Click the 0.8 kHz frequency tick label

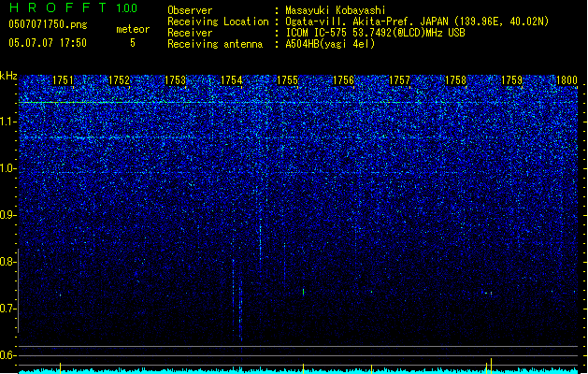(x=7, y=262)
